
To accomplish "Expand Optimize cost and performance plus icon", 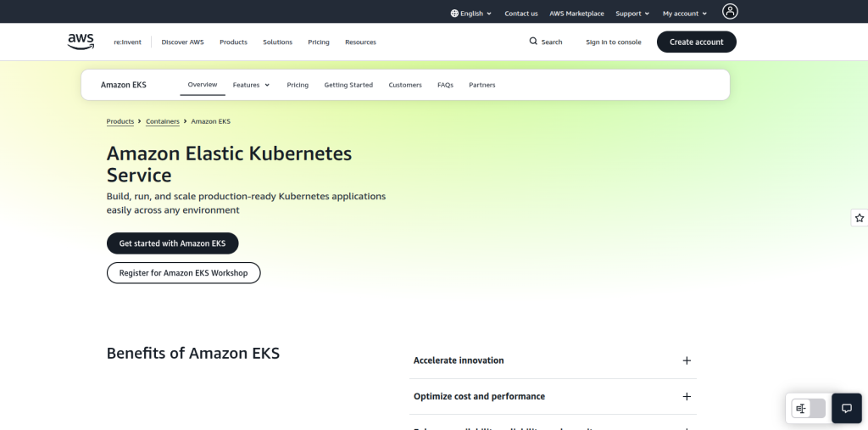I will pos(687,397).
